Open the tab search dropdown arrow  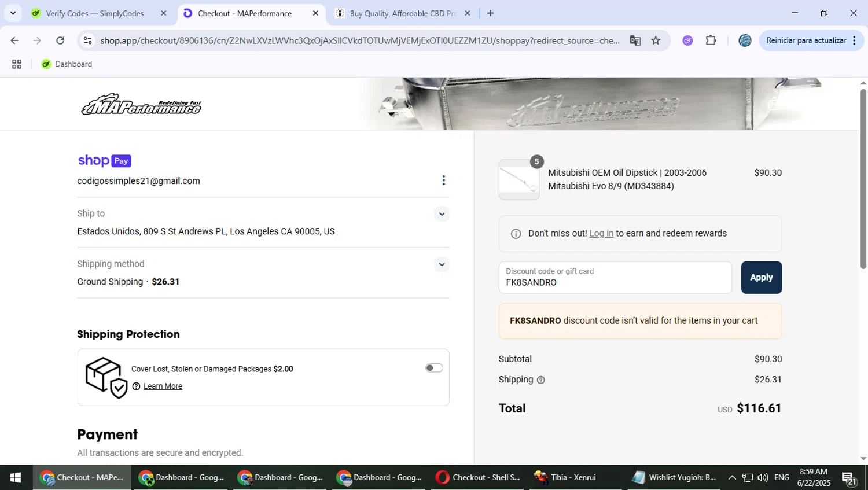pyautogui.click(x=13, y=13)
